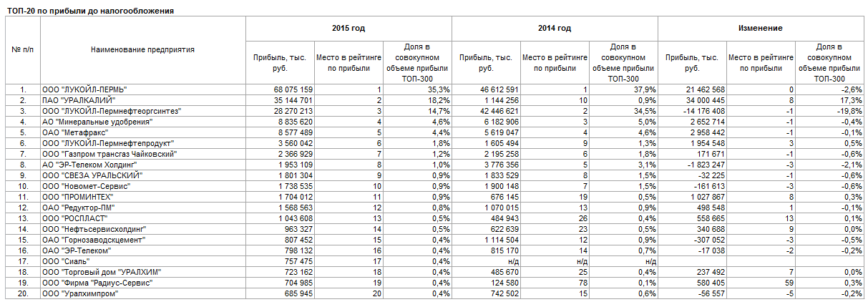Screen dimensions: 868x302
Task: Click the ООО "ЛУКОЙЛ-ПЕРМЬ" company name cell
Action: coord(89,89)
